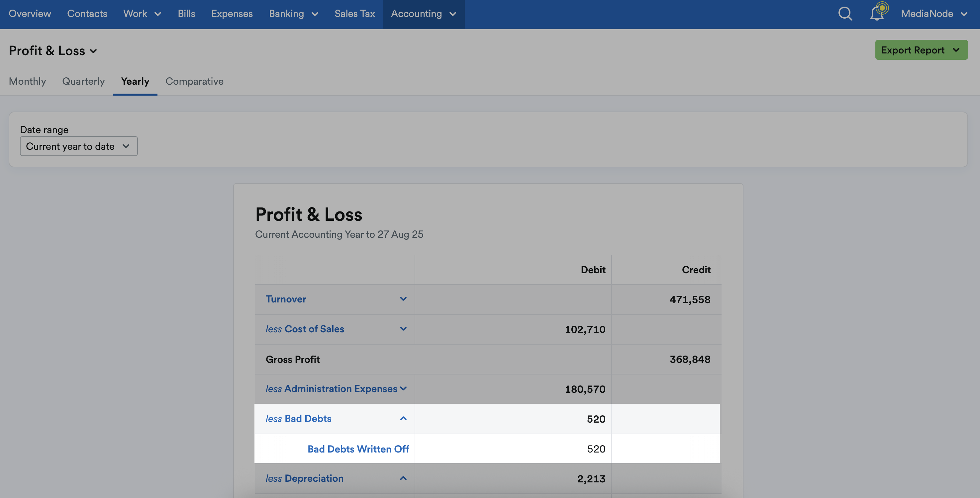Viewport: 980px width, 498px height.
Task: Open the search magnifier icon
Action: coord(845,14)
